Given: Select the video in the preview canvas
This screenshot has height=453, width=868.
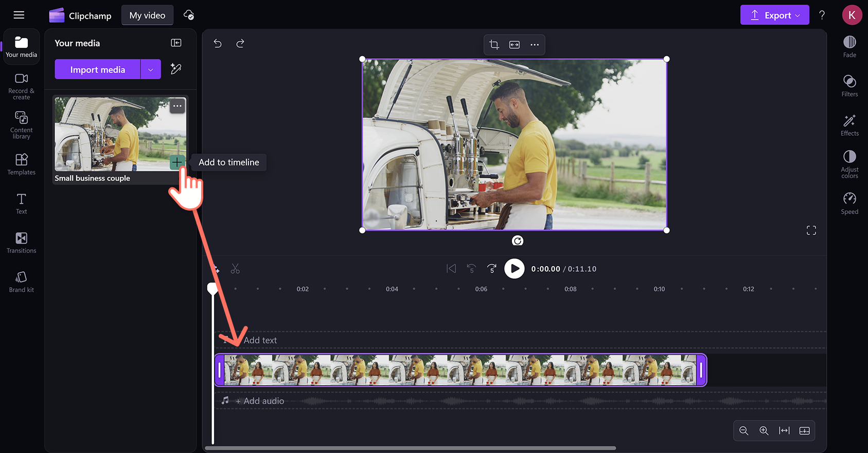Looking at the screenshot, I should (515, 145).
